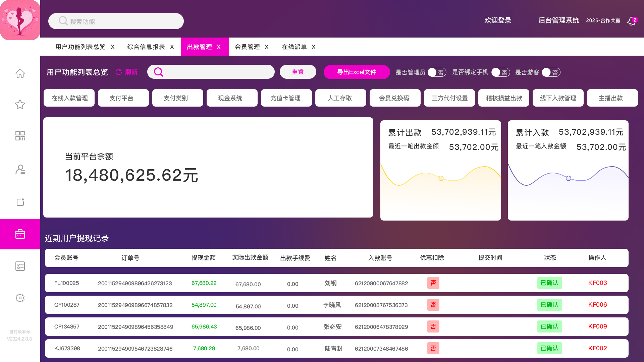Click the pink heart app logo
Viewport: 644px width, 362px height.
click(x=20, y=20)
